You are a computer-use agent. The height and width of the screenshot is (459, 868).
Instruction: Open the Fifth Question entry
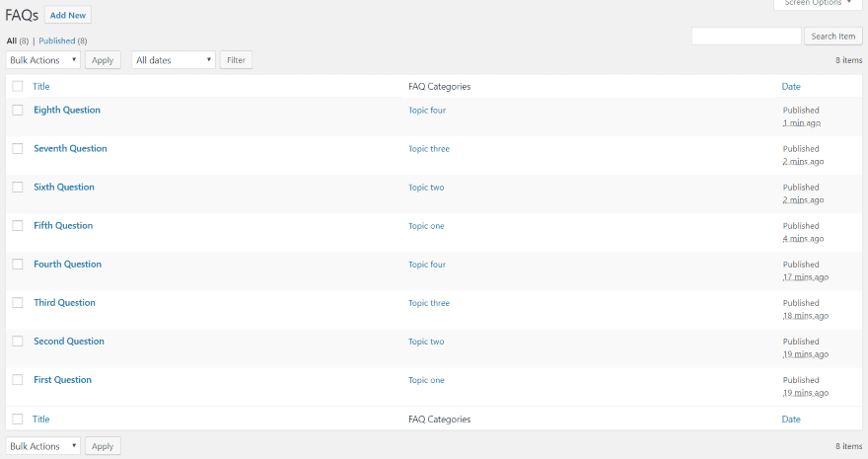[63, 225]
